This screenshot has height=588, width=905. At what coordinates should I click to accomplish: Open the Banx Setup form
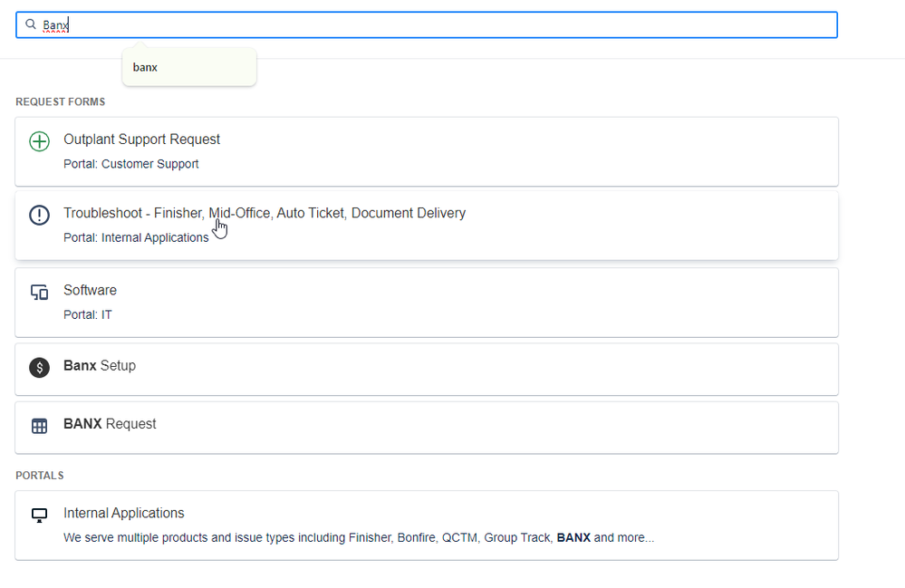point(427,370)
